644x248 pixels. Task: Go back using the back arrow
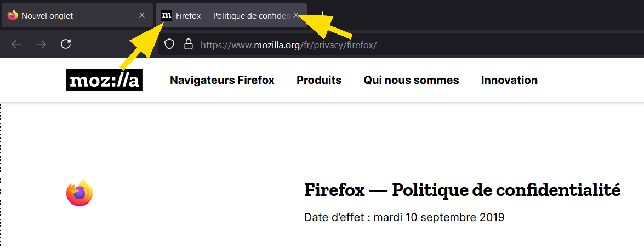pos(16,44)
